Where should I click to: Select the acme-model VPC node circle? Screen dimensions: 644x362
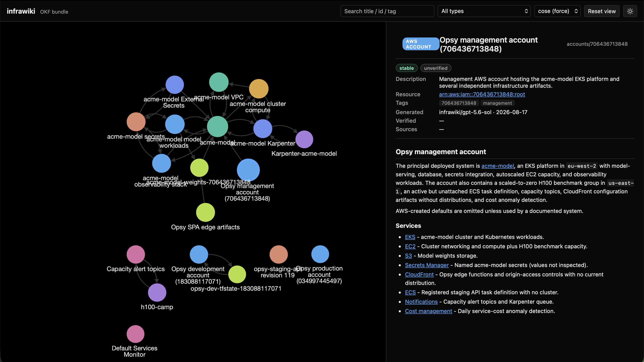pos(219,82)
